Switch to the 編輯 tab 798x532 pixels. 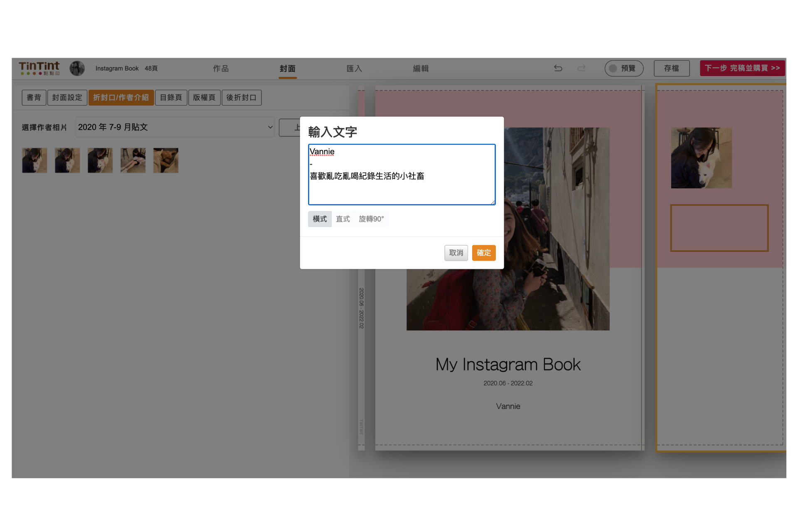click(421, 69)
